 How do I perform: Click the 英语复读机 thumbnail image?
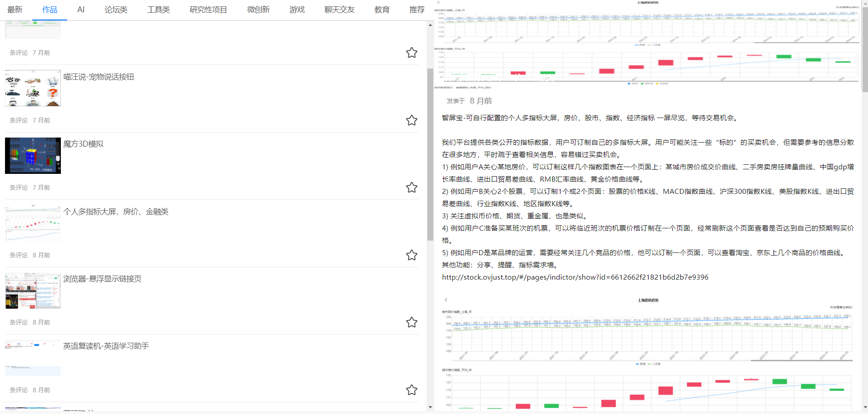pos(33,358)
